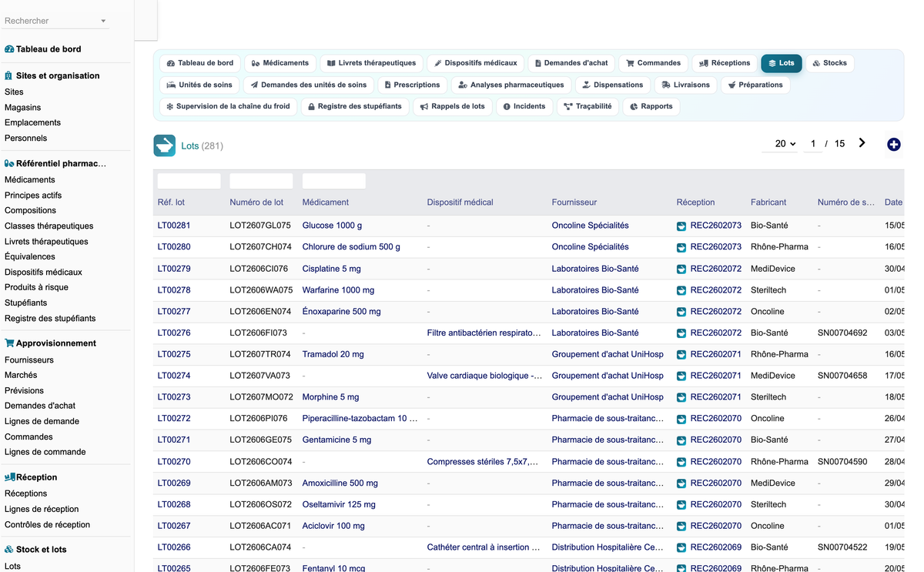This screenshot has width=924, height=572.
Task: Open Valve cardiaque biologique device link
Action: coord(484,376)
